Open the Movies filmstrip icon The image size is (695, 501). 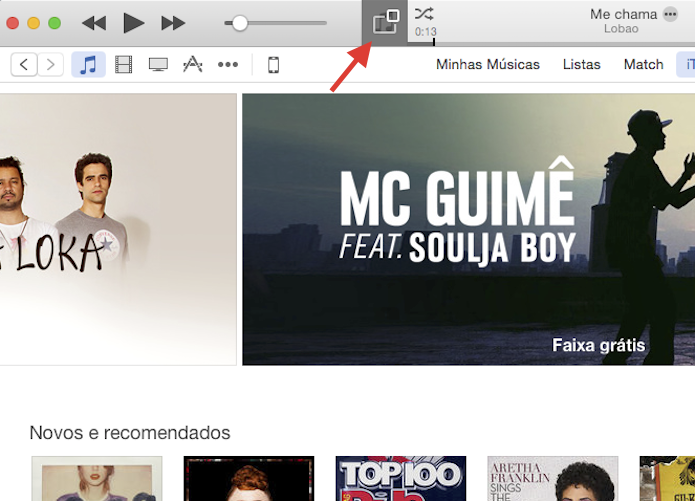(x=123, y=65)
